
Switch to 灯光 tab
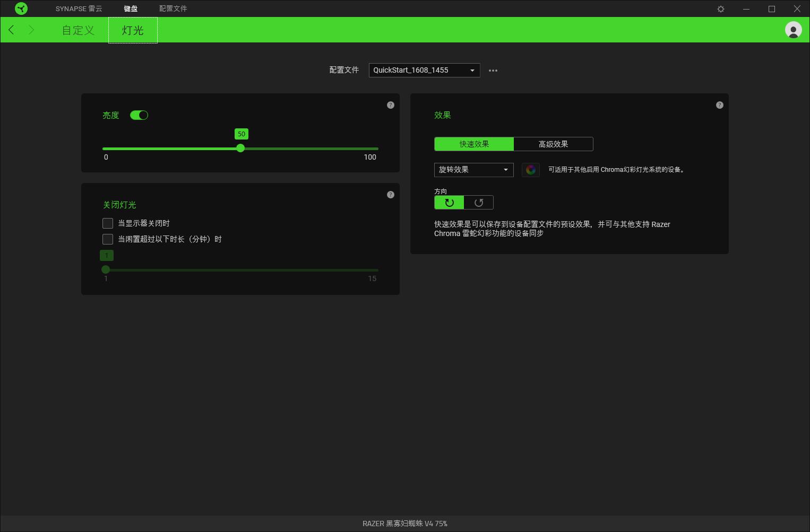pos(133,30)
